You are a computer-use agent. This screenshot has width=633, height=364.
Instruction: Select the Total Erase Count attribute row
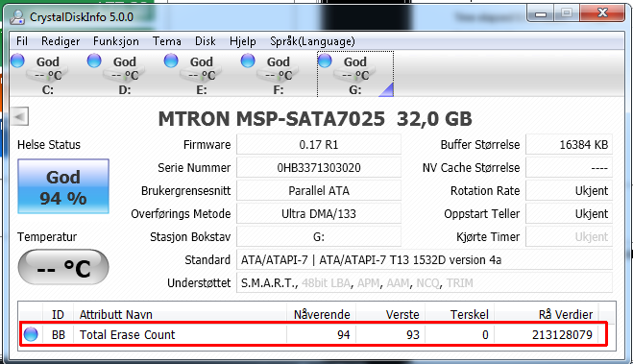point(313,334)
